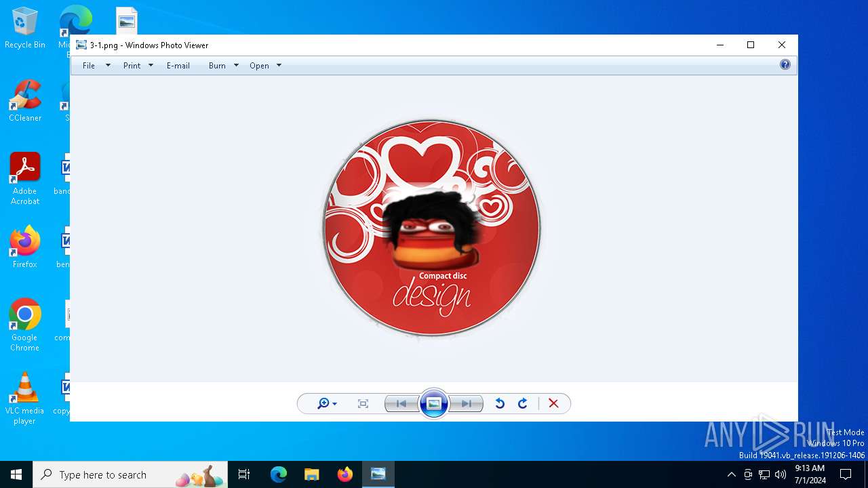Image resolution: width=868 pixels, height=488 pixels.
Task: Open the Open menu
Action: (259, 66)
